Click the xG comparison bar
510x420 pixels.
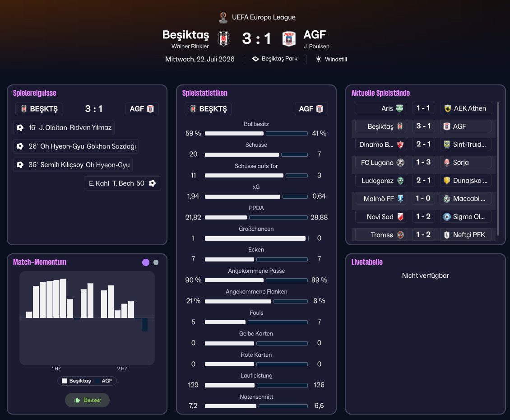(x=256, y=196)
